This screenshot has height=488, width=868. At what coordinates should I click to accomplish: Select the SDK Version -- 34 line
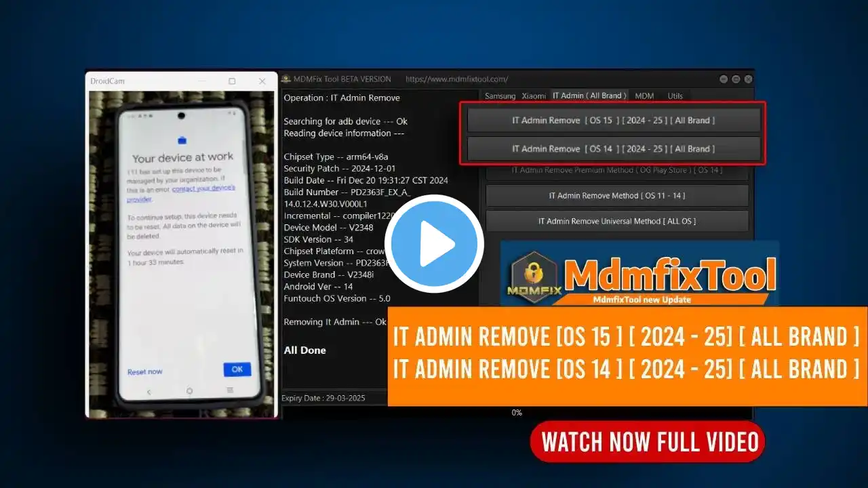click(317, 239)
